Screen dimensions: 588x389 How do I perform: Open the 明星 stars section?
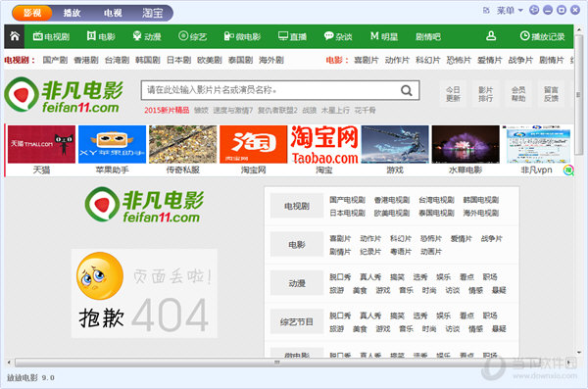point(384,36)
